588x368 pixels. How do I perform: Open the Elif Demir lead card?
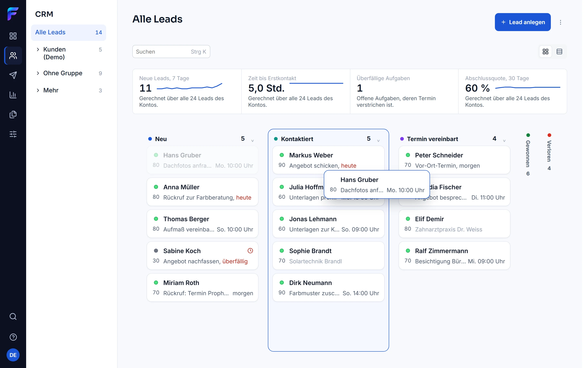pyautogui.click(x=454, y=224)
